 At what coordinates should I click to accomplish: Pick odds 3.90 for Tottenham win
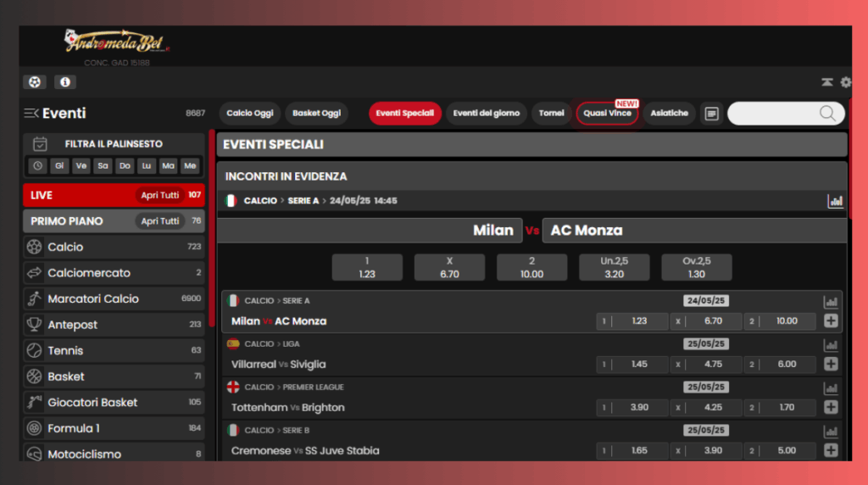(639, 408)
